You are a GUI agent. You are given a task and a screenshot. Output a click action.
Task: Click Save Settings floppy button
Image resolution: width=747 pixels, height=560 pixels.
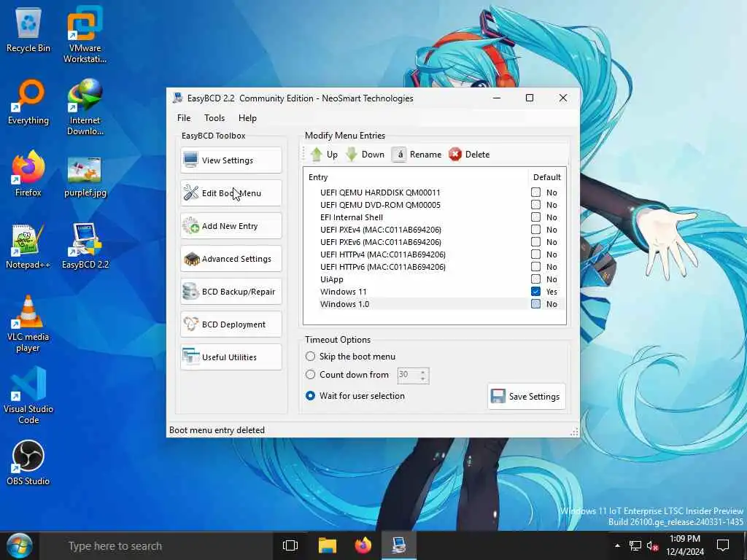coord(527,396)
